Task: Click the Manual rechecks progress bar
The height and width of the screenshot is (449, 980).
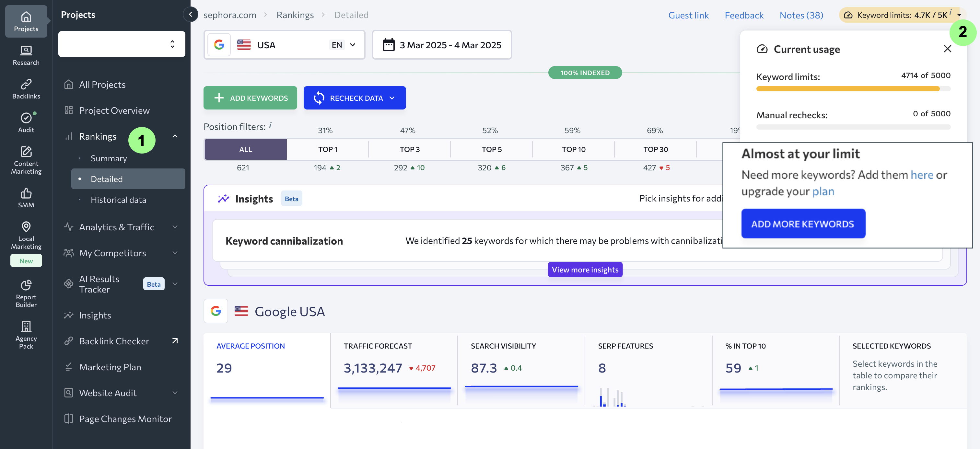Action: coord(853,127)
